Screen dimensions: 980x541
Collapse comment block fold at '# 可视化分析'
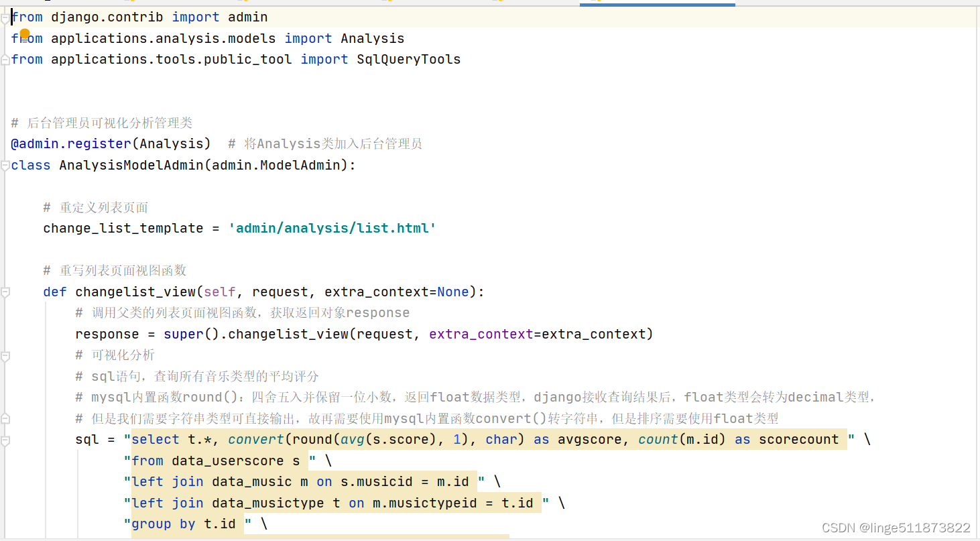click(5, 355)
